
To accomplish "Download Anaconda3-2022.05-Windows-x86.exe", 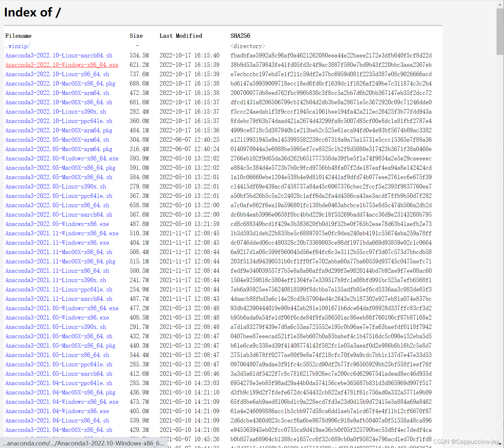I will [x=57, y=224].
